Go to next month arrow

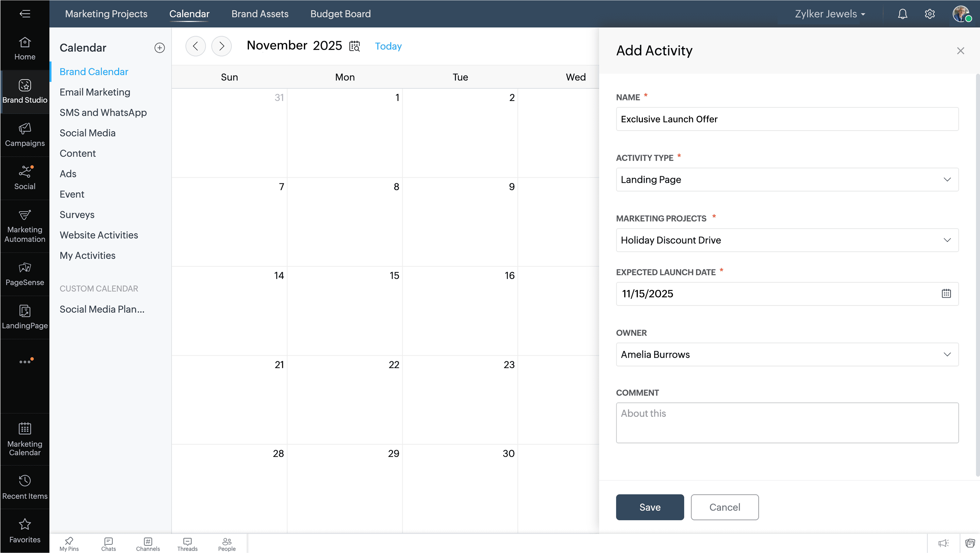[x=221, y=46]
